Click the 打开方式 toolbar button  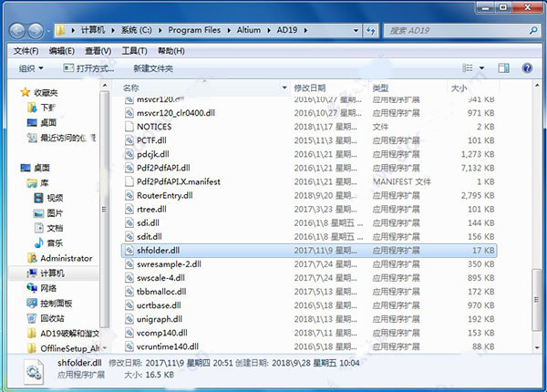(88, 68)
